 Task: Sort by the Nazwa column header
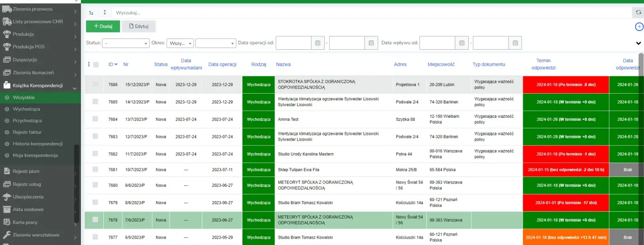(283, 64)
